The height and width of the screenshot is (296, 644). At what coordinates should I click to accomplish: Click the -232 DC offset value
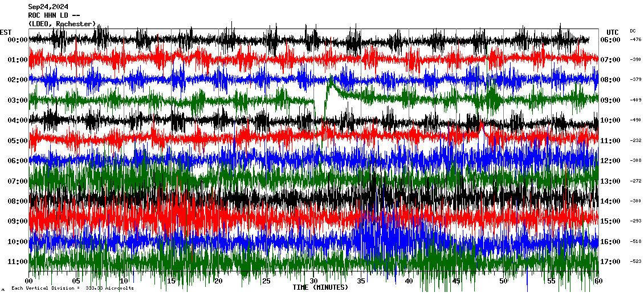pyautogui.click(x=635, y=141)
